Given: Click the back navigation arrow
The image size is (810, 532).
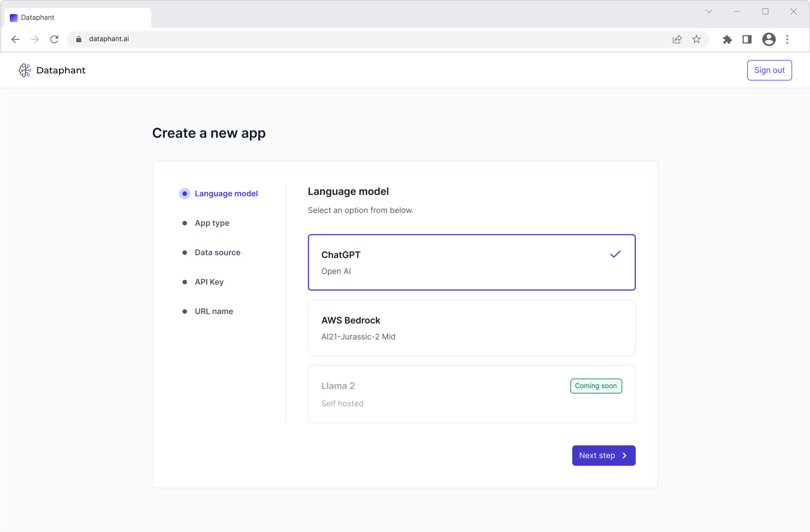Looking at the screenshot, I should (x=15, y=39).
